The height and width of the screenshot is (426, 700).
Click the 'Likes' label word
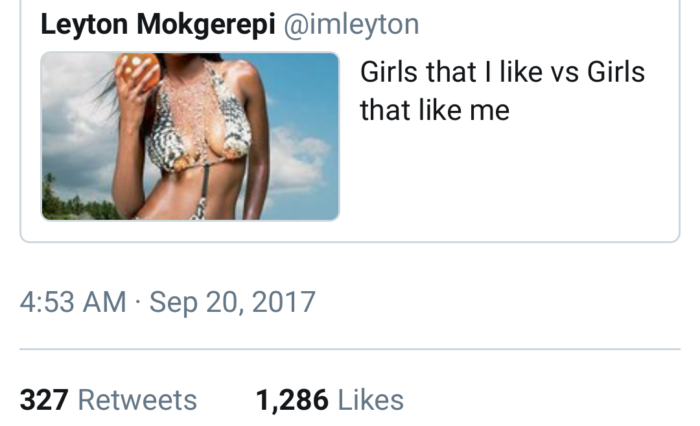(371, 400)
